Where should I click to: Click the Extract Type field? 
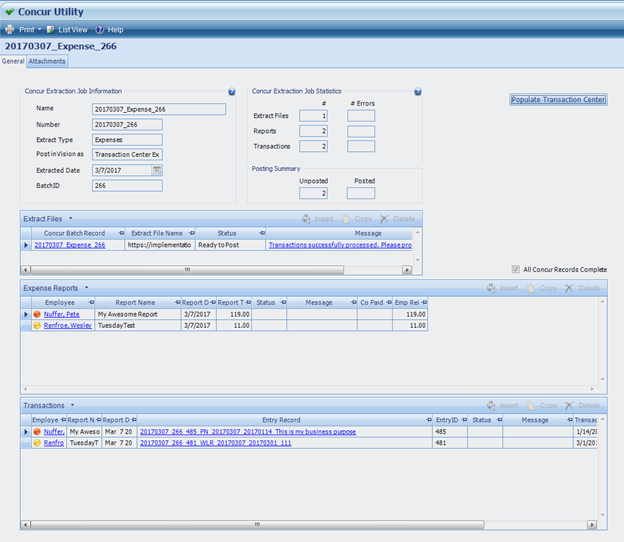(x=127, y=140)
